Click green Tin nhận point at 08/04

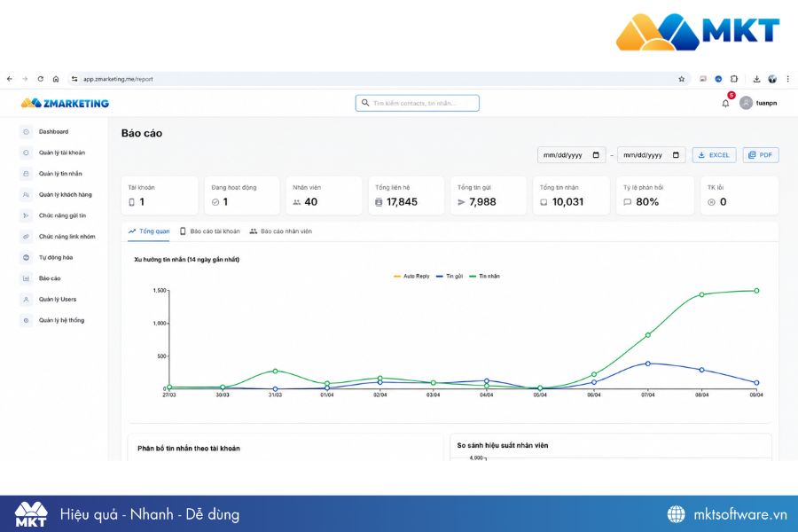702,294
